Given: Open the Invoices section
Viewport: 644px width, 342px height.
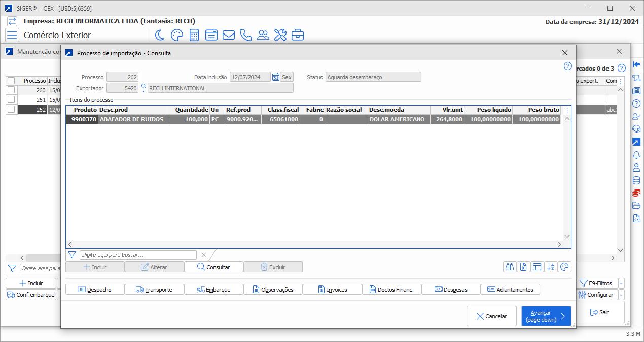Looking at the screenshot, I should pos(332,290).
